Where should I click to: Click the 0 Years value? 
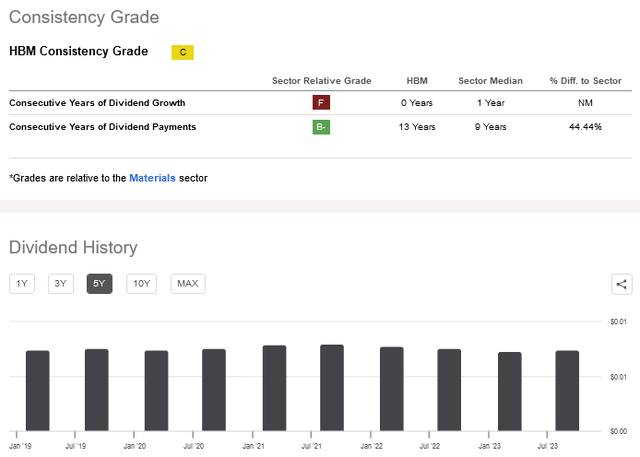coord(417,103)
